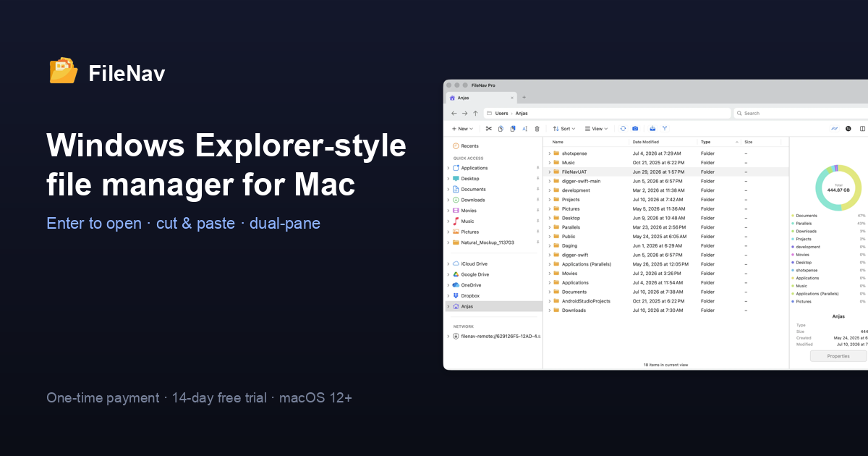Screen dimensions: 868x456
Task: Click the trash Delete icon in toolbar
Action: pyautogui.click(x=537, y=129)
